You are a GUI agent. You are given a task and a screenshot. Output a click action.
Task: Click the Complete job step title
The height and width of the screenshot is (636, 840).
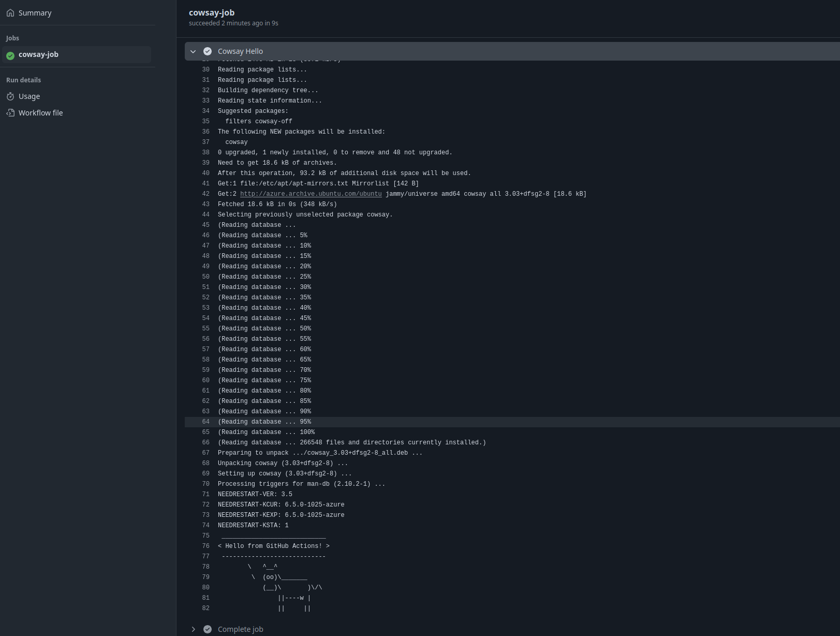240,629
